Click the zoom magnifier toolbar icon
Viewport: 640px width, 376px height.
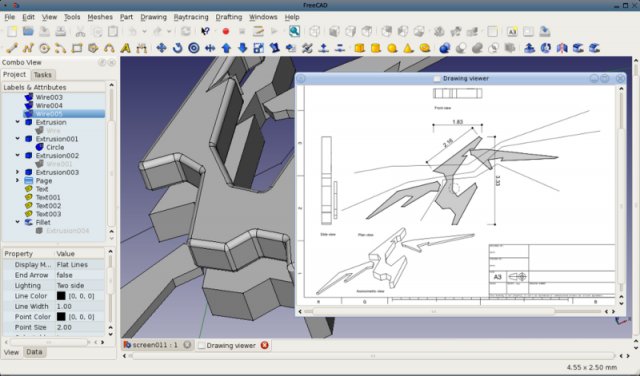[x=294, y=31]
